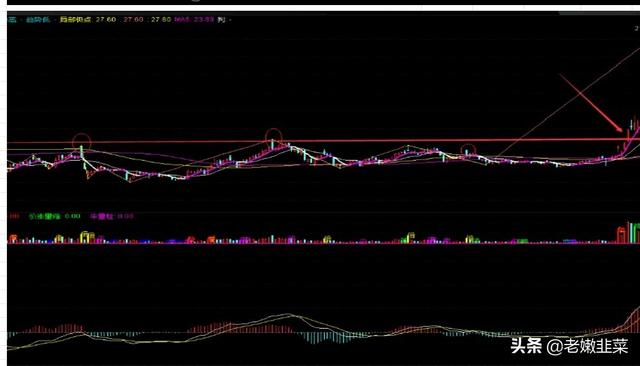Screen dimensions: 640x366
Task: Click the red label at volume panel left
Action: click(x=14, y=216)
